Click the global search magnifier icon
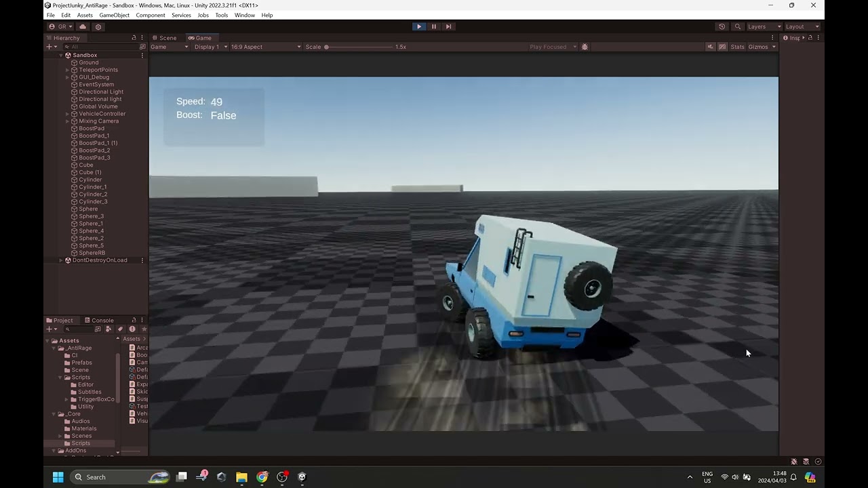Image resolution: width=868 pixels, height=488 pixels. [737, 26]
